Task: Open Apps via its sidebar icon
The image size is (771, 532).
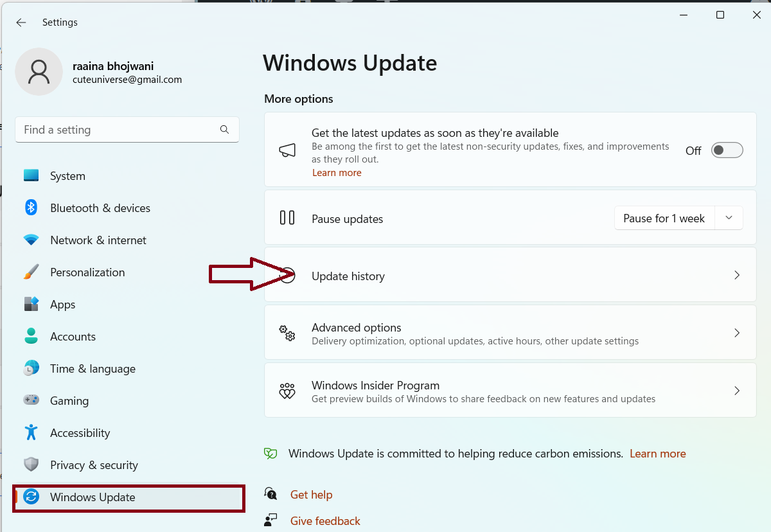Action: click(x=31, y=304)
